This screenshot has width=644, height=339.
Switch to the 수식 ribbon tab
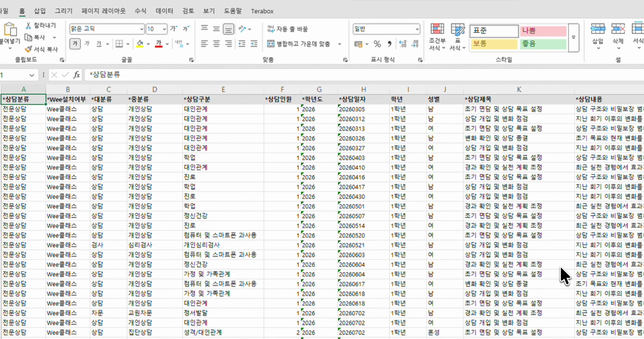point(140,11)
